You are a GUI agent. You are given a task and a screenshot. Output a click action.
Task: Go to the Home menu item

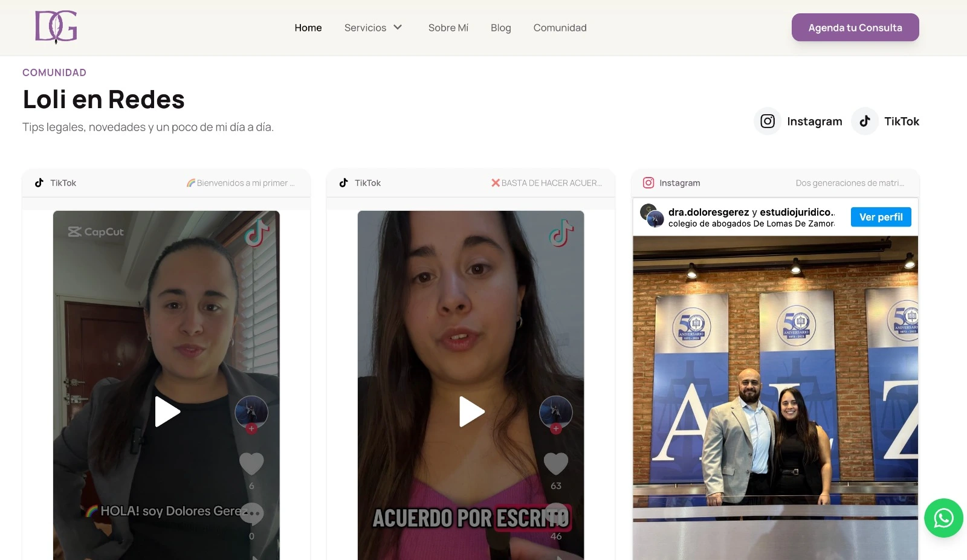[308, 28]
